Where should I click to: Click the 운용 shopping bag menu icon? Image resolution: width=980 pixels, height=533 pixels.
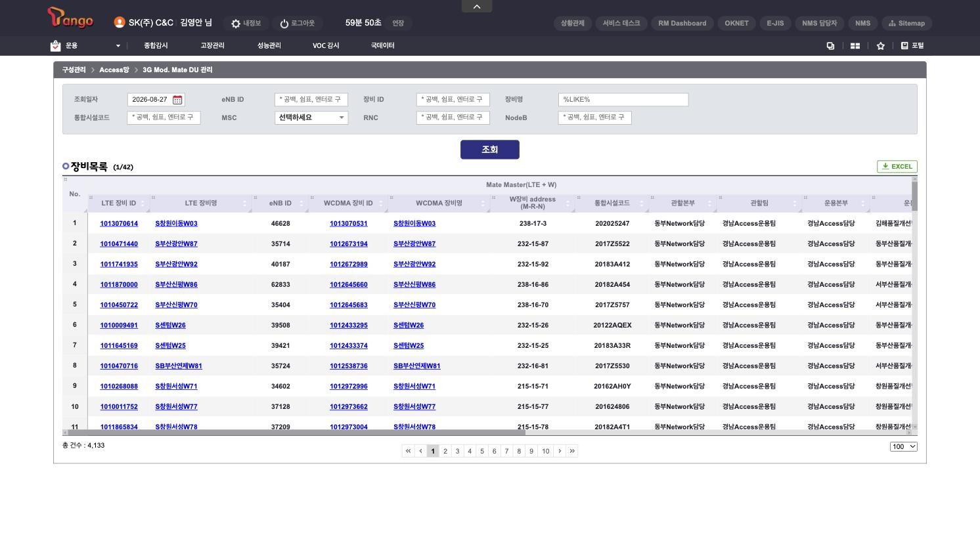(x=55, y=46)
